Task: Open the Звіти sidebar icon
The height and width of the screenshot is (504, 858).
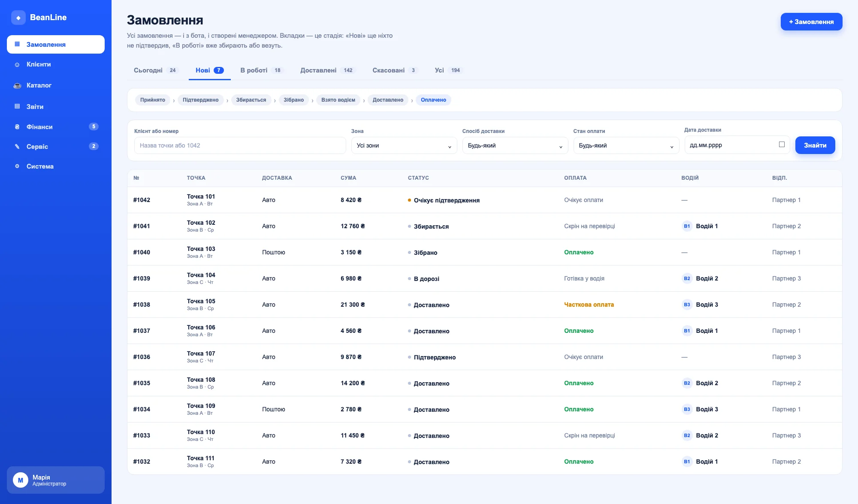Action: [17, 106]
